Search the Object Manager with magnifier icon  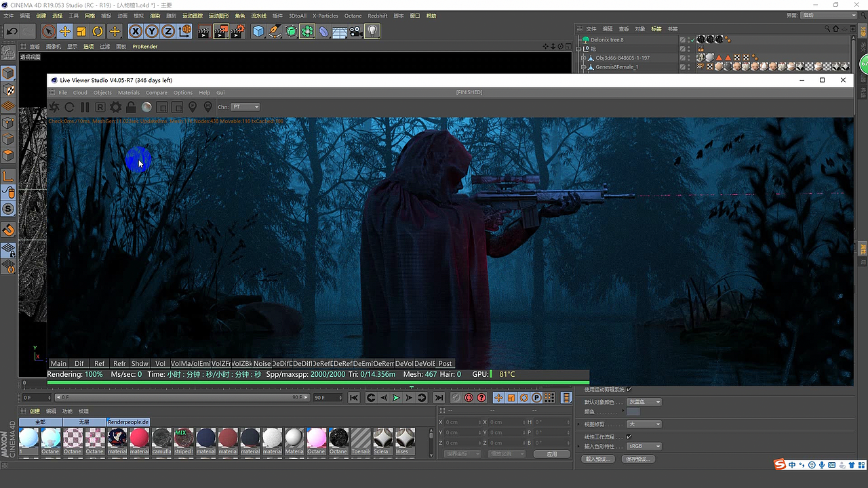point(828,28)
